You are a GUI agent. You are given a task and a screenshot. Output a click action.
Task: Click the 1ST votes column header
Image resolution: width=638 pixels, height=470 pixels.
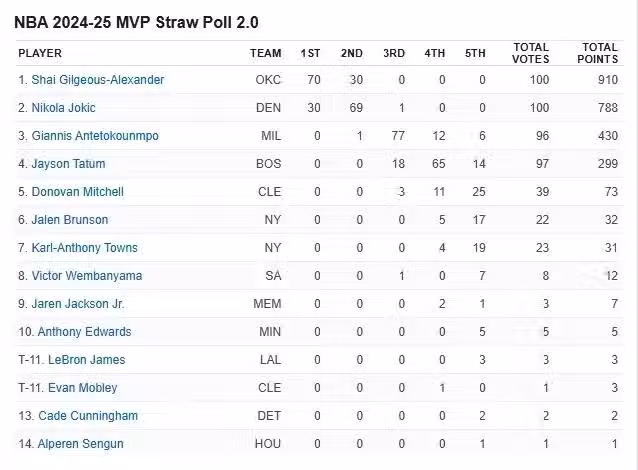click(x=310, y=53)
